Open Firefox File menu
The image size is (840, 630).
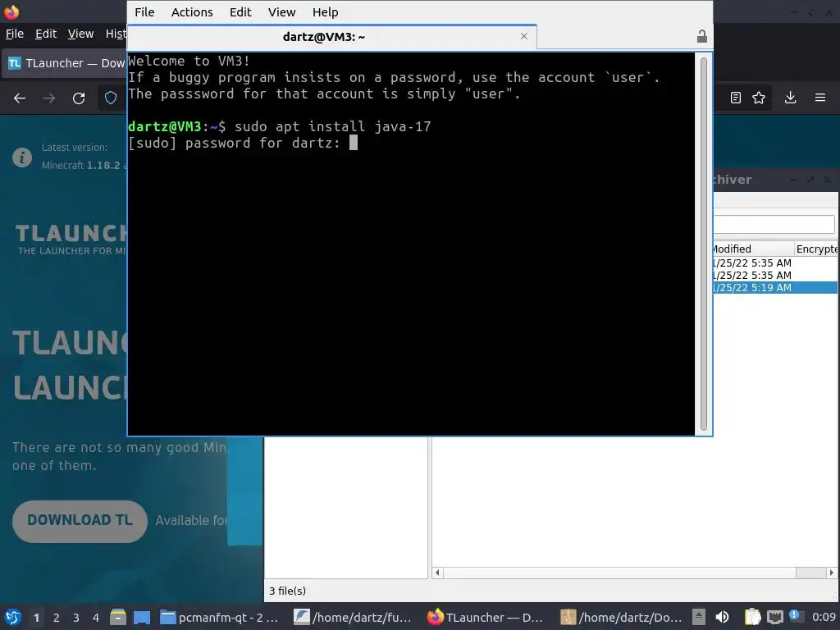[x=15, y=34]
